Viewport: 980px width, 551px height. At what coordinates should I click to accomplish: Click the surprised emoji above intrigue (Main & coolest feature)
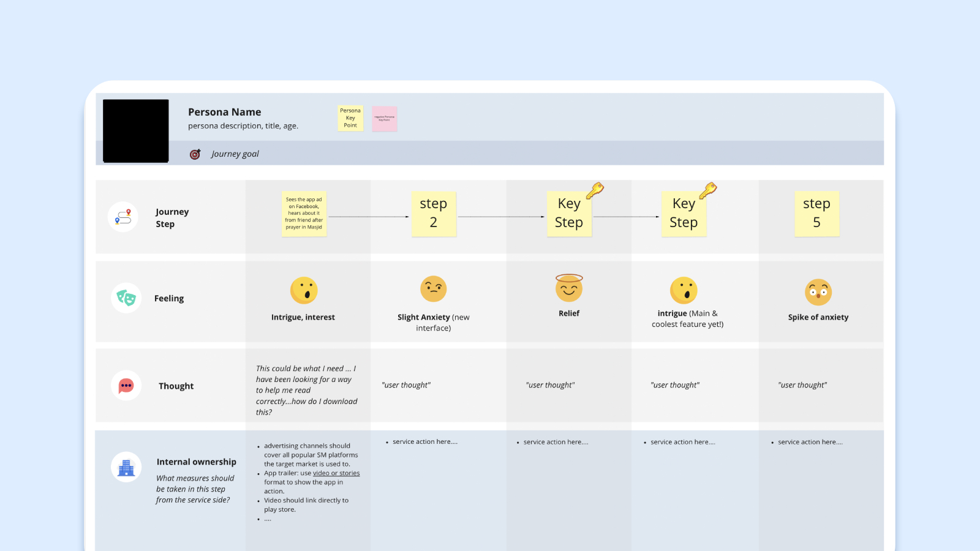[x=684, y=290]
